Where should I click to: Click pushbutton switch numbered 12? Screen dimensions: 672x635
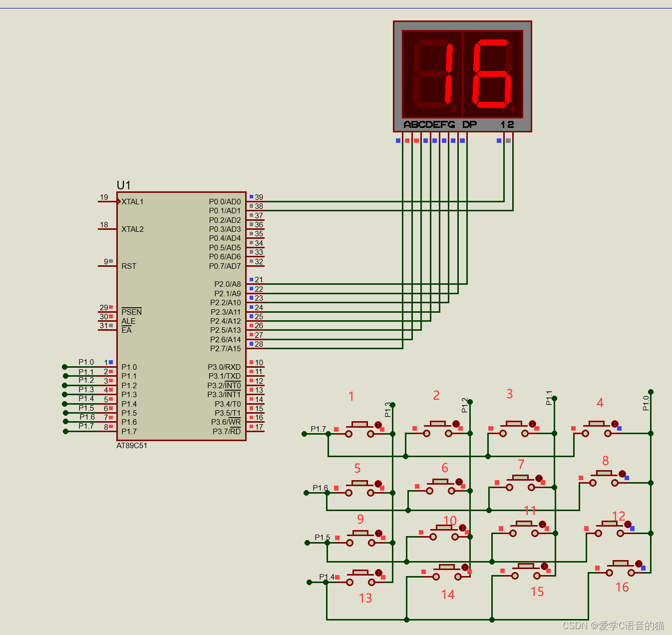click(x=609, y=529)
